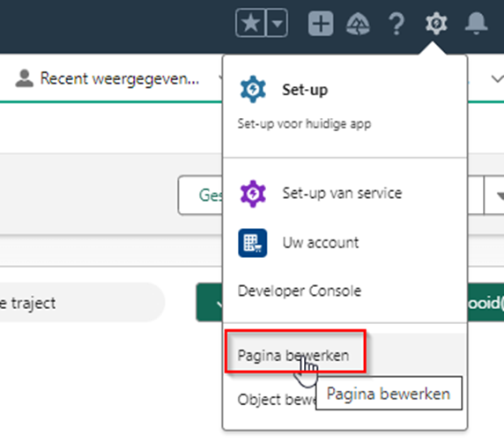Open the notifications bell
This screenshot has width=504, height=442.
476,24
